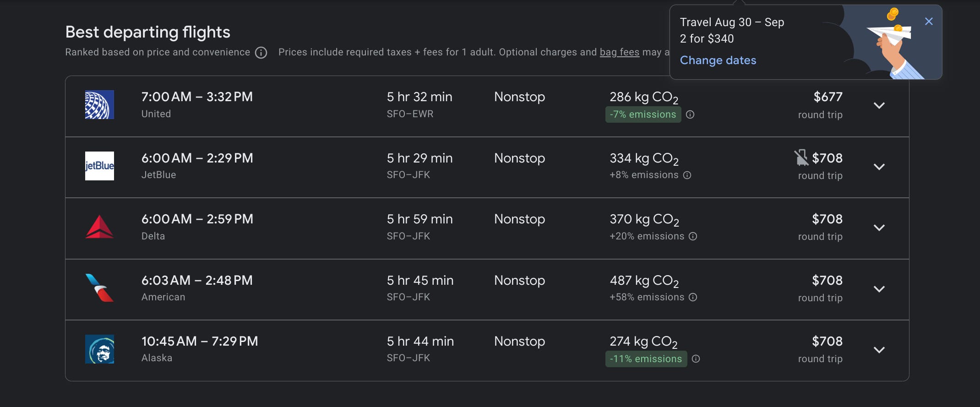Open the bag fees link
This screenshot has width=980, height=407.
click(620, 52)
